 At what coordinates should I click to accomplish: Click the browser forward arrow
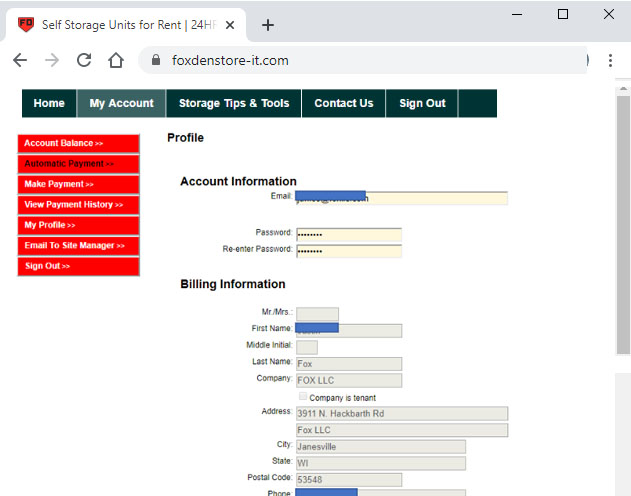point(52,60)
